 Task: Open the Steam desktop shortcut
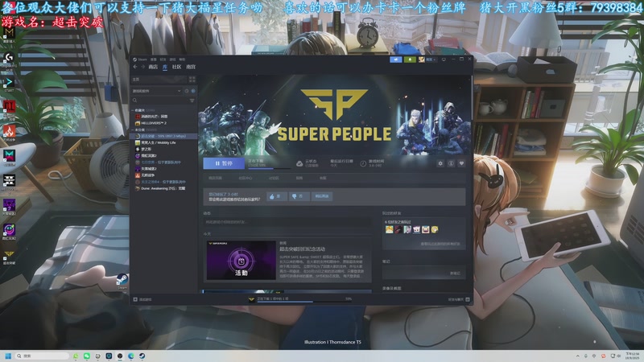122,281
